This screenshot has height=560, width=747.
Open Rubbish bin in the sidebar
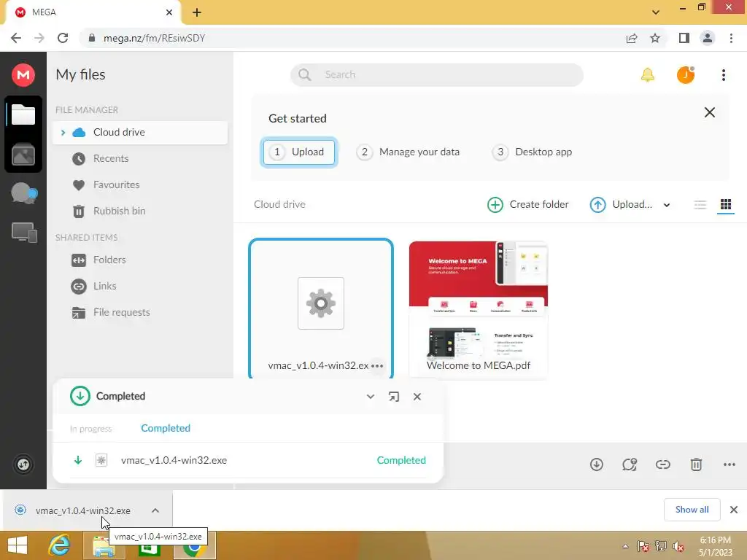click(x=109, y=211)
